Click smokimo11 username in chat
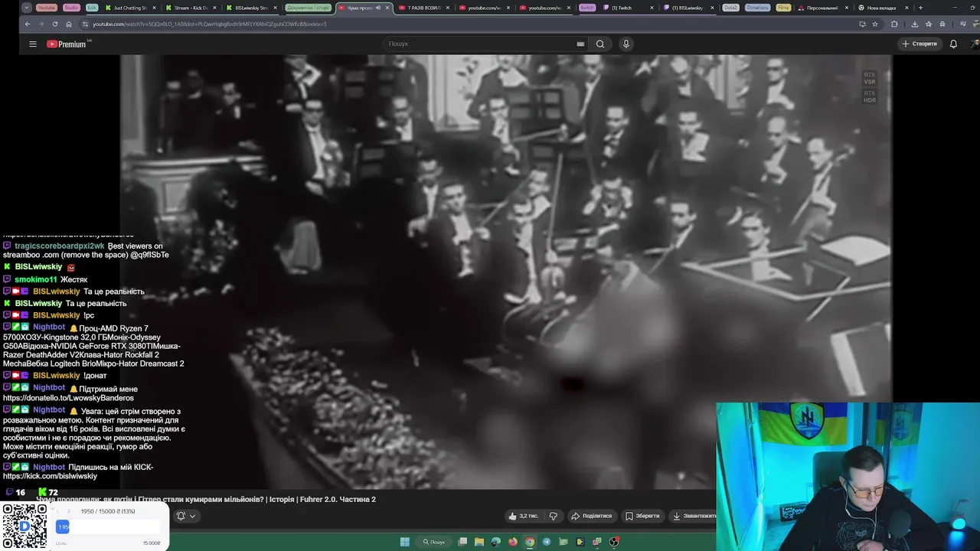The height and width of the screenshot is (551, 980). click(x=36, y=279)
